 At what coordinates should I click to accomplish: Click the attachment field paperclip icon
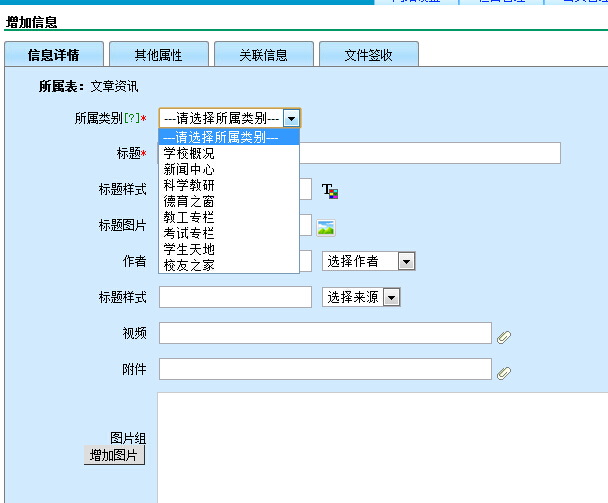coord(504,373)
